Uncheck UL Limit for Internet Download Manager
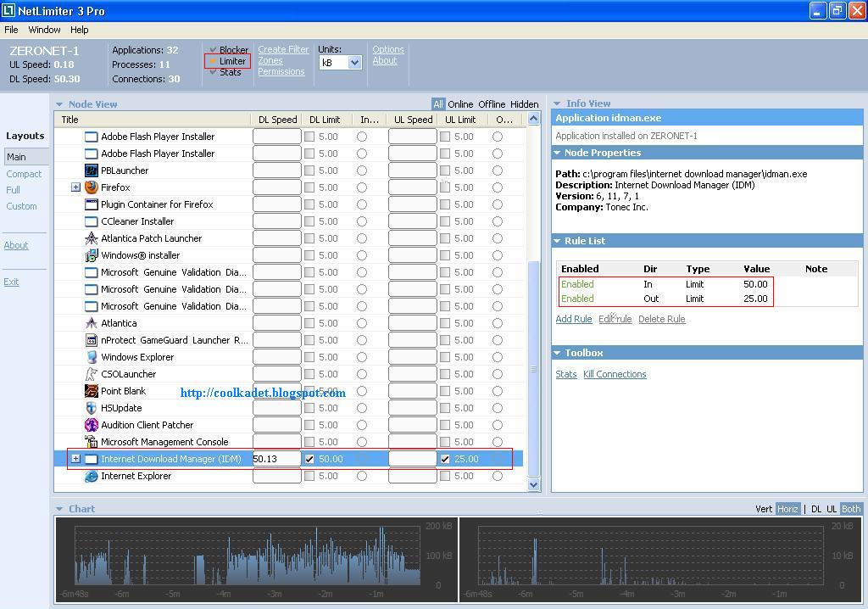This screenshot has width=868, height=609. click(x=445, y=459)
